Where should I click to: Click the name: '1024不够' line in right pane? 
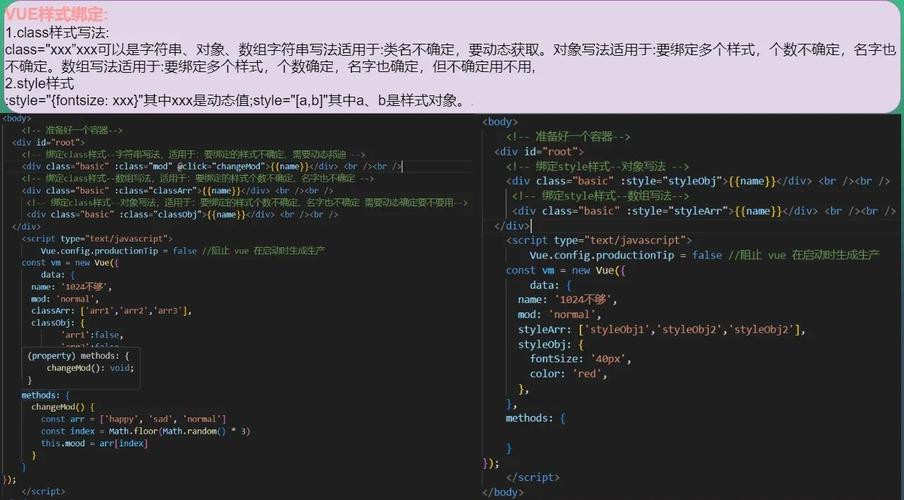point(567,299)
